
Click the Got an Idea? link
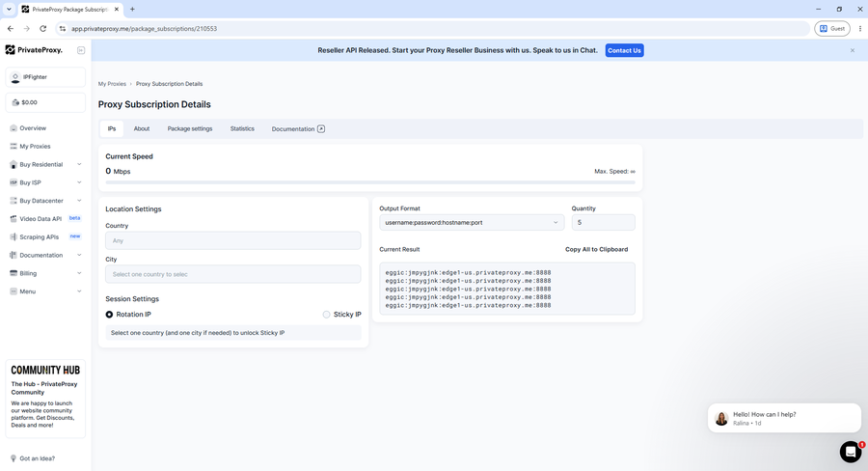click(x=37, y=458)
